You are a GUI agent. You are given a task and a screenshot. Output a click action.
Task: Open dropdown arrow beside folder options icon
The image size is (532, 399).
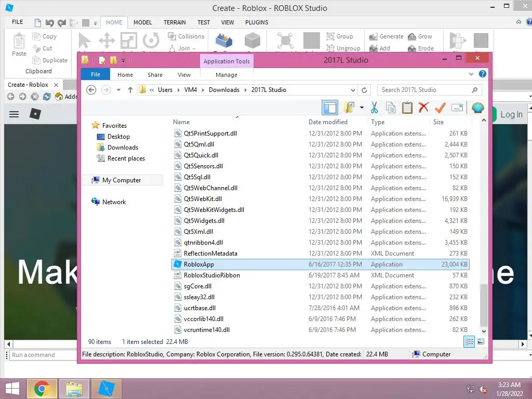(362, 108)
